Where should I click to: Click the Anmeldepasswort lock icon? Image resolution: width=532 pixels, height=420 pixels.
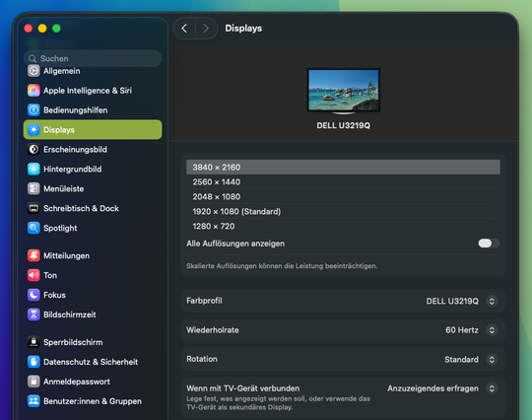click(33, 382)
